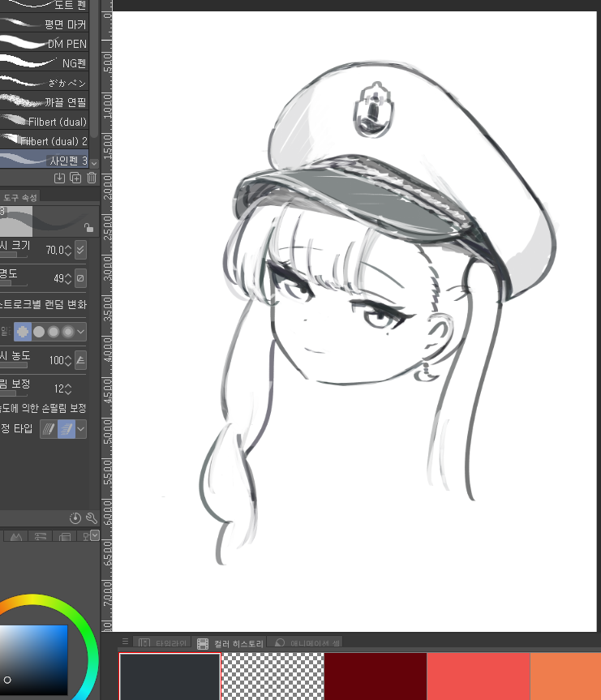
Task: Choose the first stabilization type pen icon
Action: click(x=49, y=429)
